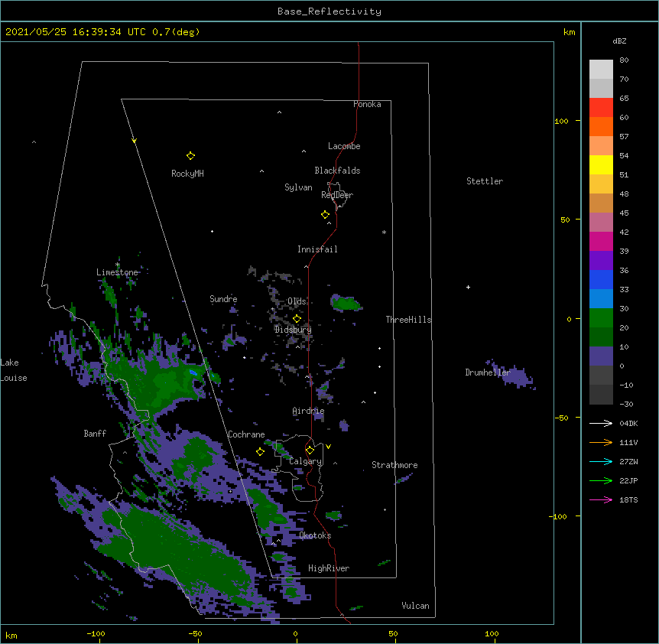This screenshot has width=659, height=644.
Task: Click the asterisk marker east of RedDeer
Action: 384,233
